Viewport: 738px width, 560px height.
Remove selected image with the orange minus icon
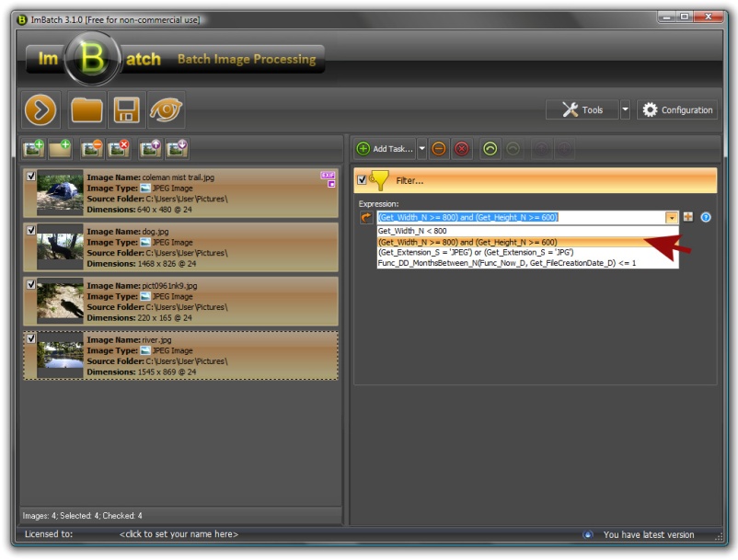[91, 148]
